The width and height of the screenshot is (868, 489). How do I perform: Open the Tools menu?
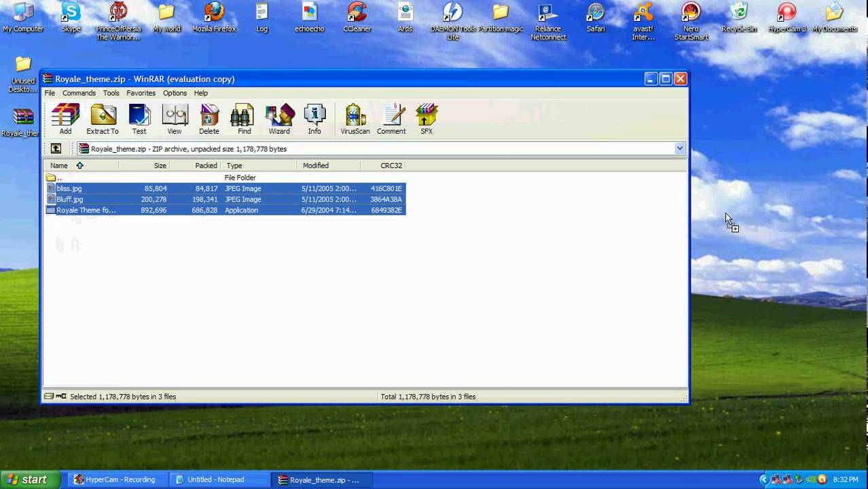click(x=111, y=93)
